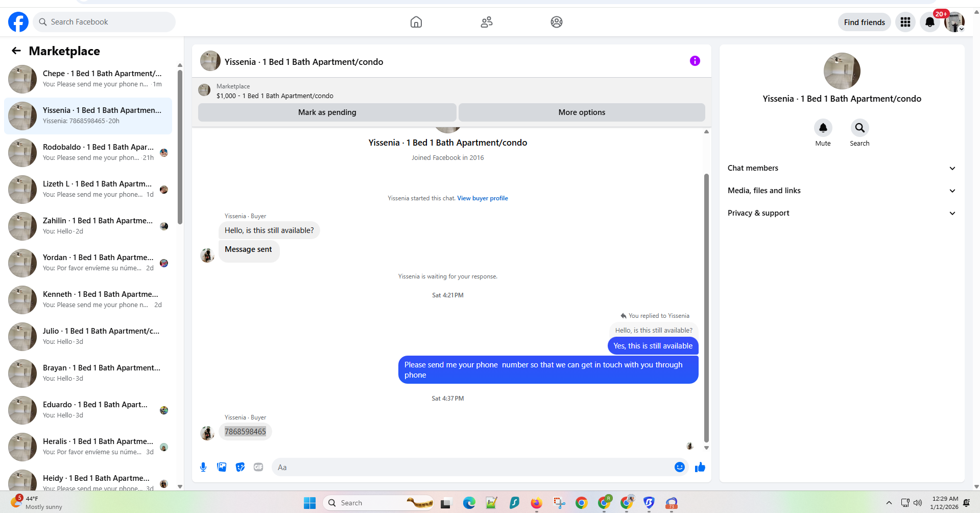Attach a photo or file
Viewport: 980px width, 513px height.
coord(222,467)
